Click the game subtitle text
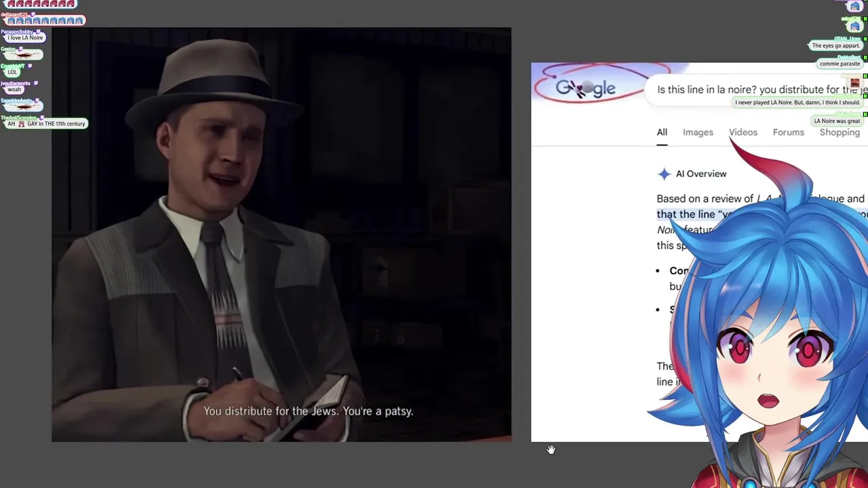 point(308,411)
